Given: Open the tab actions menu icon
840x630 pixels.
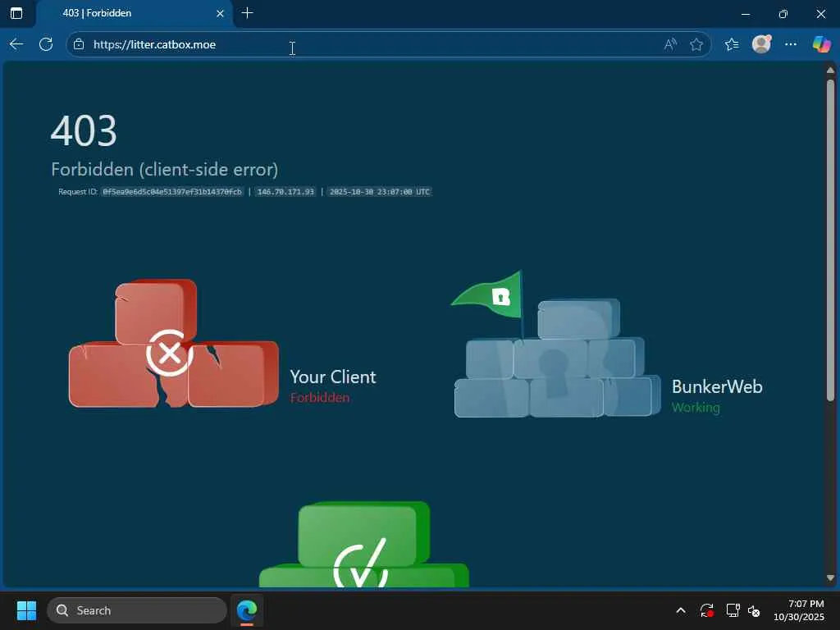Looking at the screenshot, I should [16, 13].
